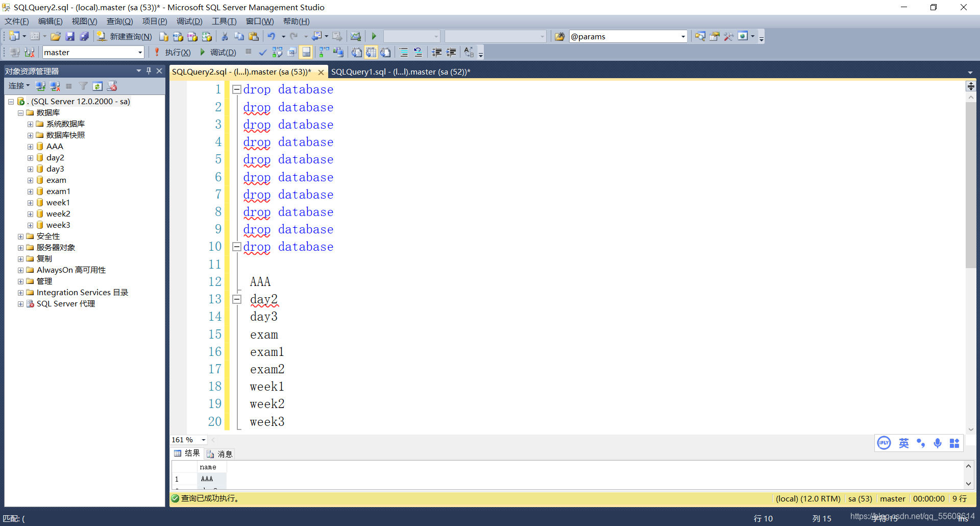Screen dimensions: 980x526
Task: Click the green Start arrow in standard toolbar
Action: (374, 36)
